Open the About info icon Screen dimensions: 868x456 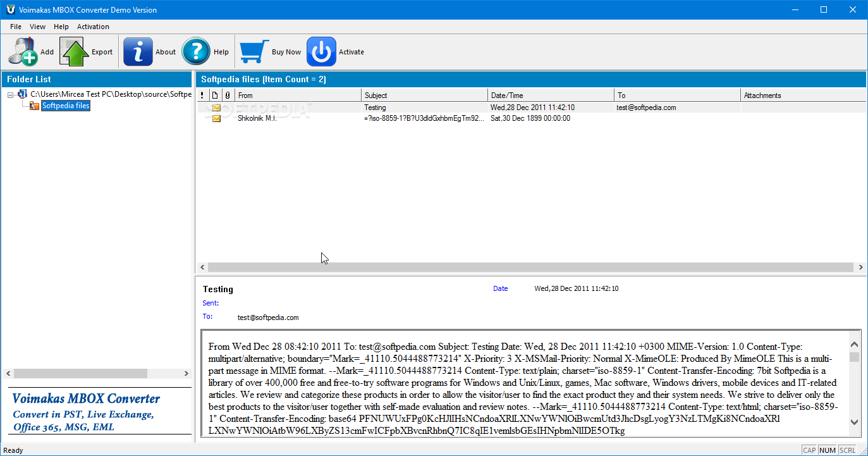pyautogui.click(x=138, y=52)
